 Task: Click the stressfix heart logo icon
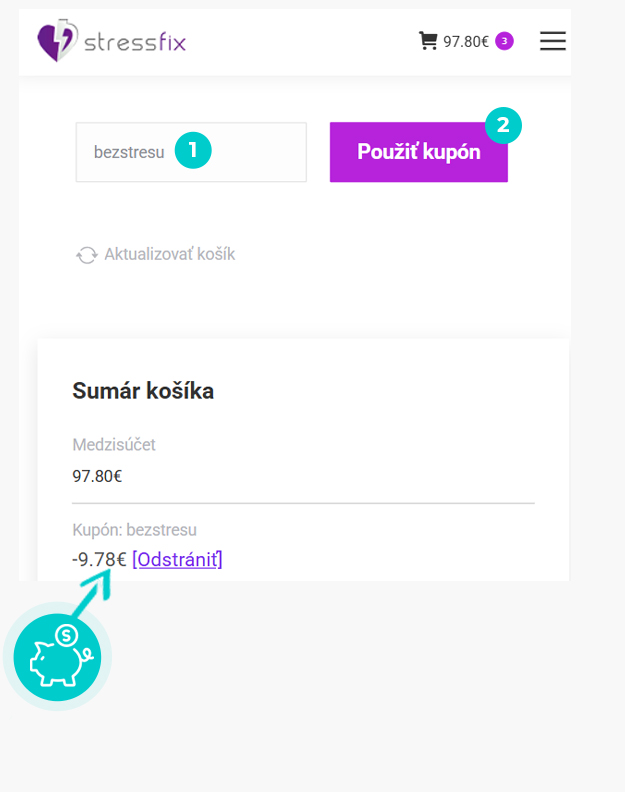pyautogui.click(x=58, y=40)
